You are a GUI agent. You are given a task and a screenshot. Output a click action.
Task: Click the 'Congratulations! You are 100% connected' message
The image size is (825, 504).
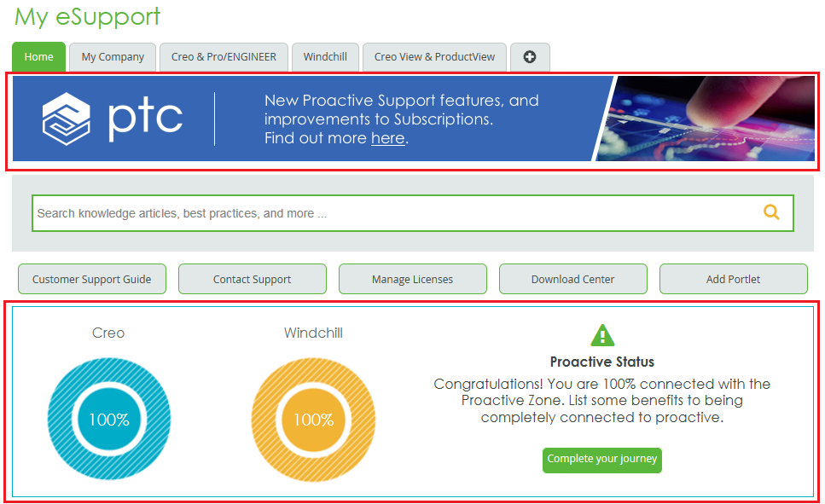pos(602,400)
